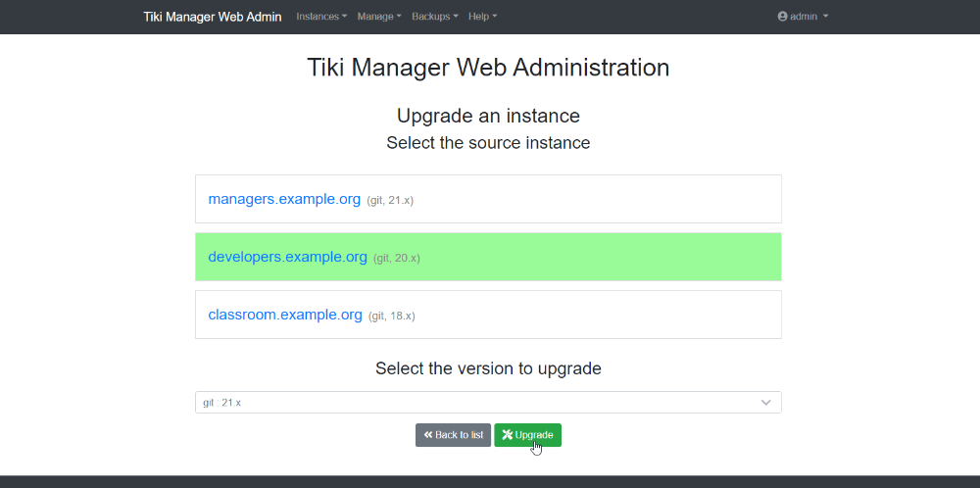
Task: Go Back to list
Action: (453, 435)
